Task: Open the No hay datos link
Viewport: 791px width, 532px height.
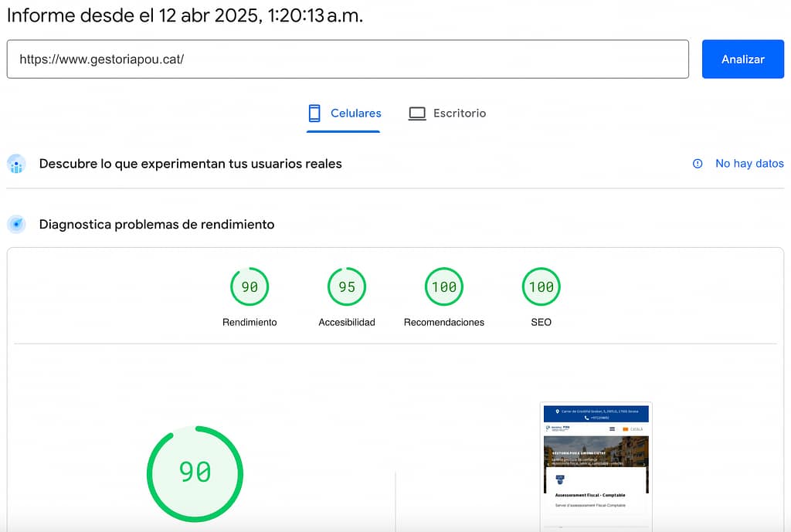Action: coord(749,164)
